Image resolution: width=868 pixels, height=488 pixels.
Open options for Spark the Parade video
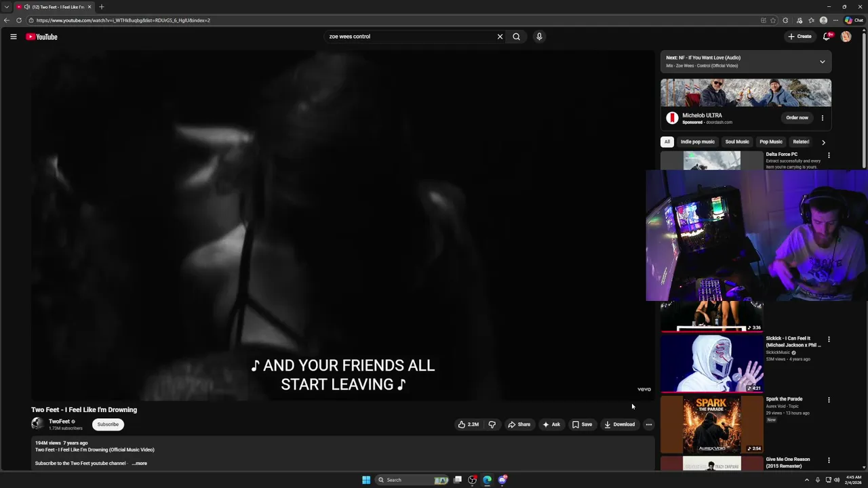pos(829,400)
